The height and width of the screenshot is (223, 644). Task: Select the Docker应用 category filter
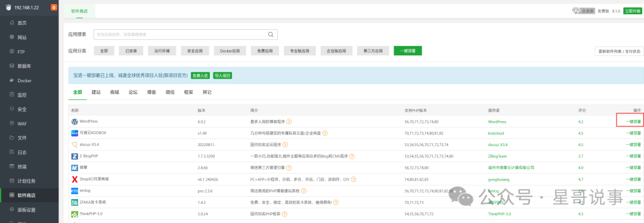coord(230,51)
